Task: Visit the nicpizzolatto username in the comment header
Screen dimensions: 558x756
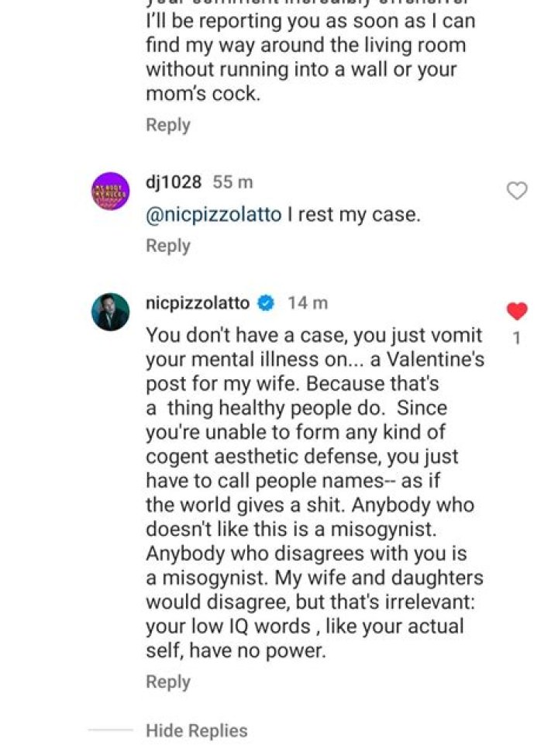Action: pos(198,304)
